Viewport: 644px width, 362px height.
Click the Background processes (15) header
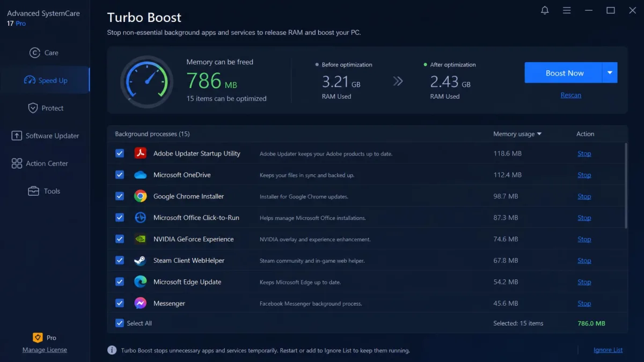coord(152,134)
